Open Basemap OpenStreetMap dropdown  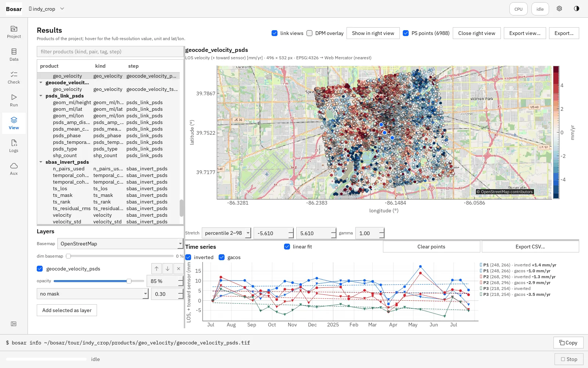(120, 244)
